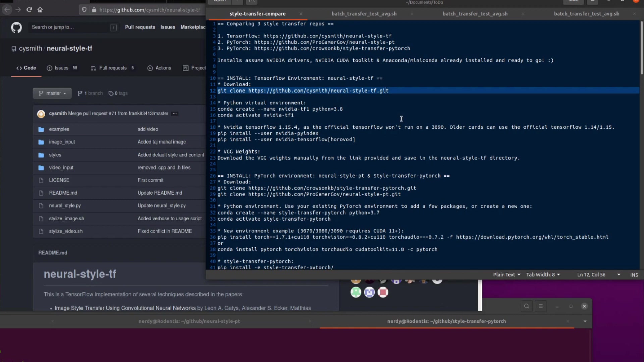Click the tags icon beside 0 tags

[111, 93]
